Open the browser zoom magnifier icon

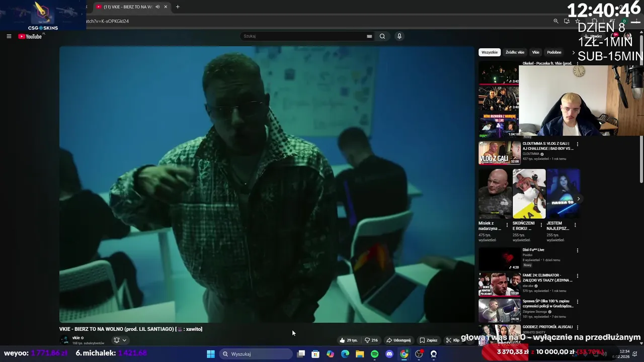(x=555, y=21)
